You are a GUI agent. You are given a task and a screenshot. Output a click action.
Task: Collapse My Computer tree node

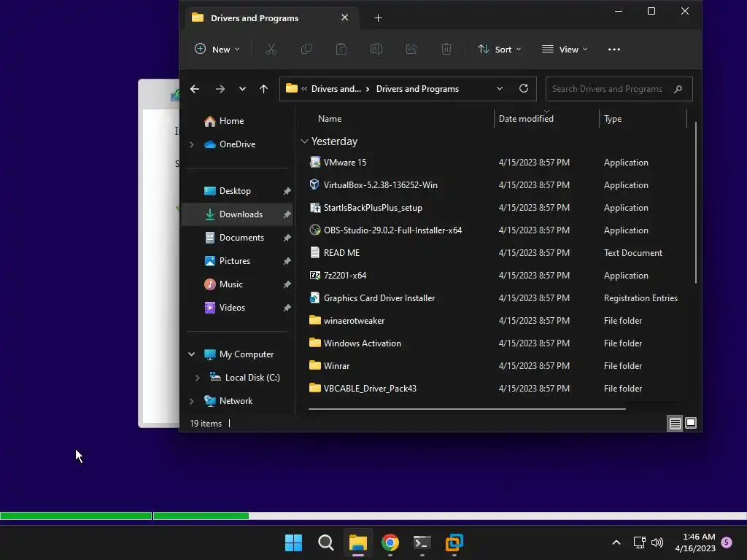192,354
